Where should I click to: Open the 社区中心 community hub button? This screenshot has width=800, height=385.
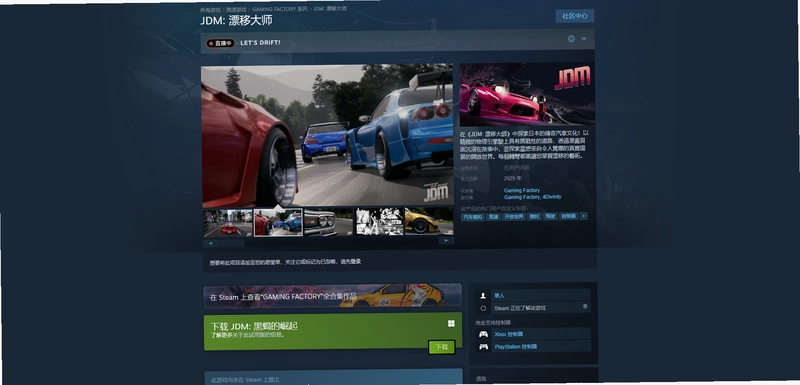click(x=575, y=16)
